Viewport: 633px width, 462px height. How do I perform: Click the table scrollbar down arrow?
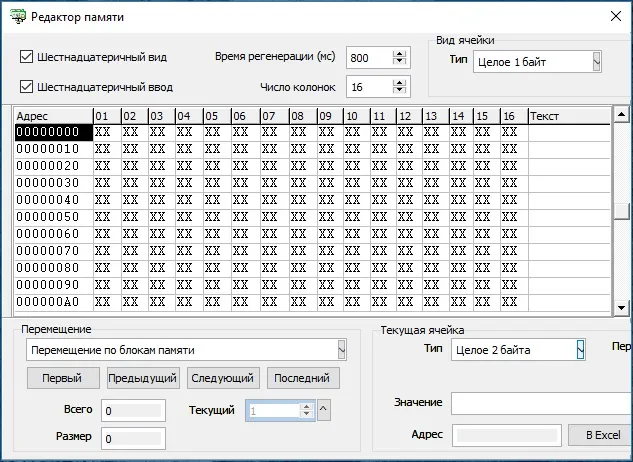[622, 308]
